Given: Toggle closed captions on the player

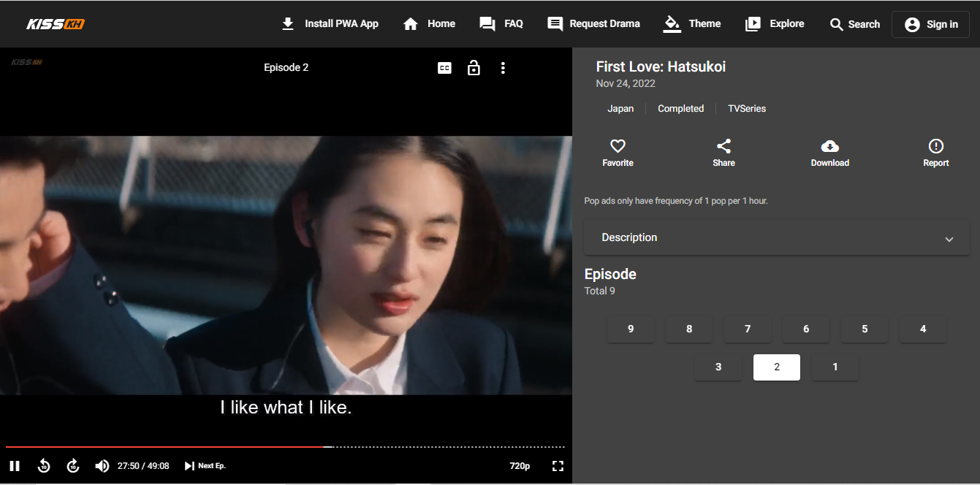Looking at the screenshot, I should pos(444,68).
